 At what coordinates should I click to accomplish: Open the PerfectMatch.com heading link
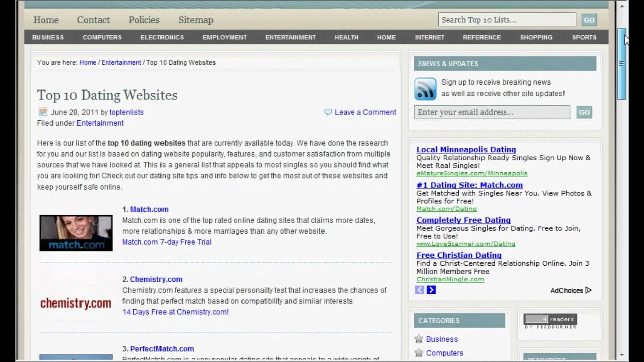(x=162, y=349)
